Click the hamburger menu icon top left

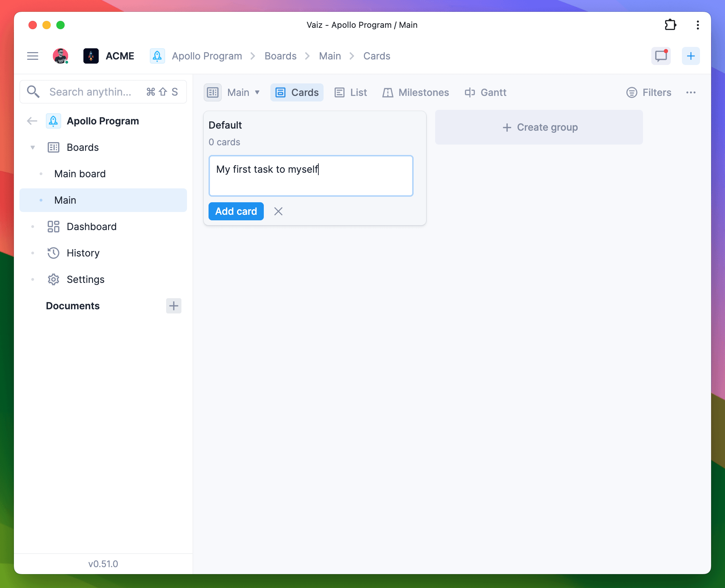[33, 56]
